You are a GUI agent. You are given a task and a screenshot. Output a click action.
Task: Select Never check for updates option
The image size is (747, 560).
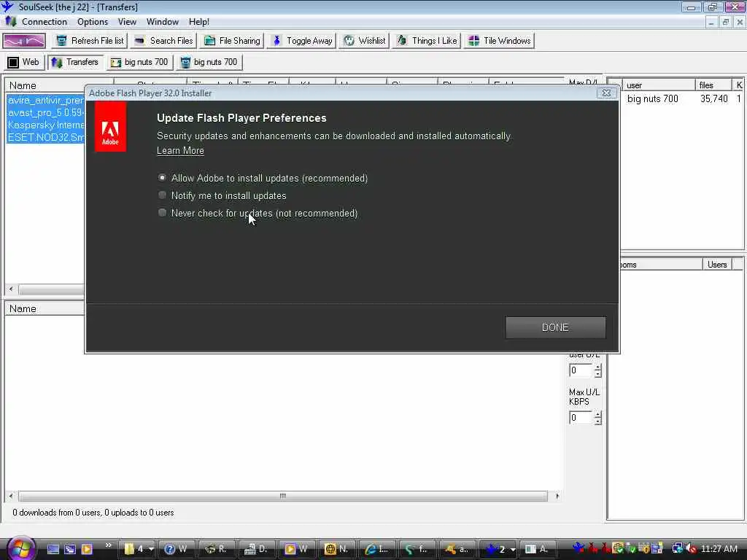[x=162, y=213]
